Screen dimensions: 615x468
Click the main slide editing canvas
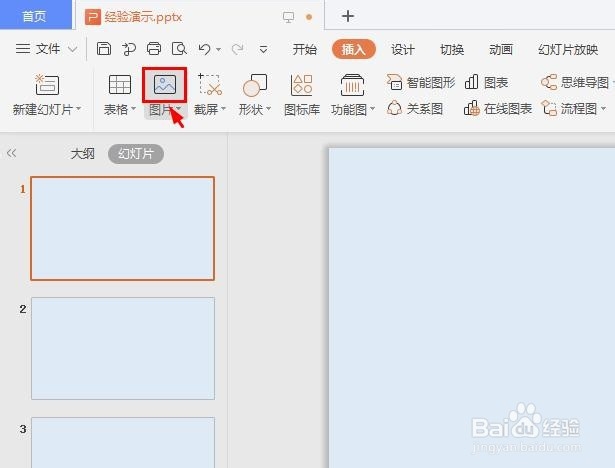471,308
